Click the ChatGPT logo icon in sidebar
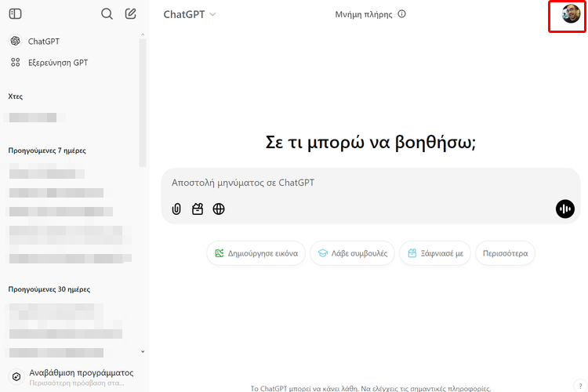 16,41
